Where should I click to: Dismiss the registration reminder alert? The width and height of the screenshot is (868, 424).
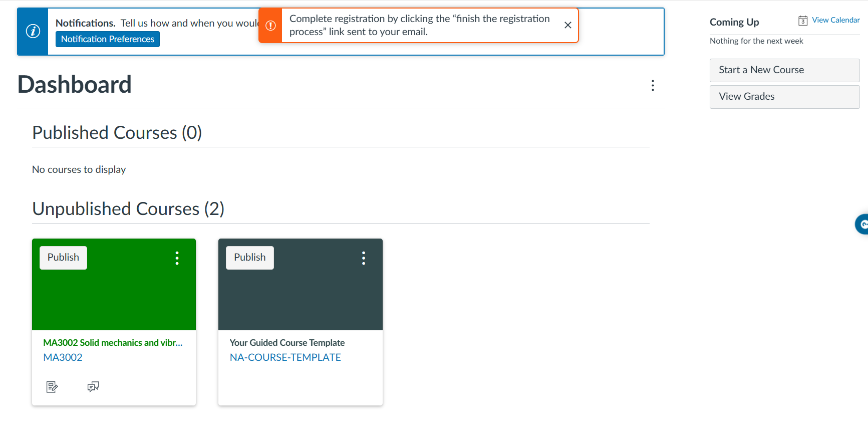(567, 25)
